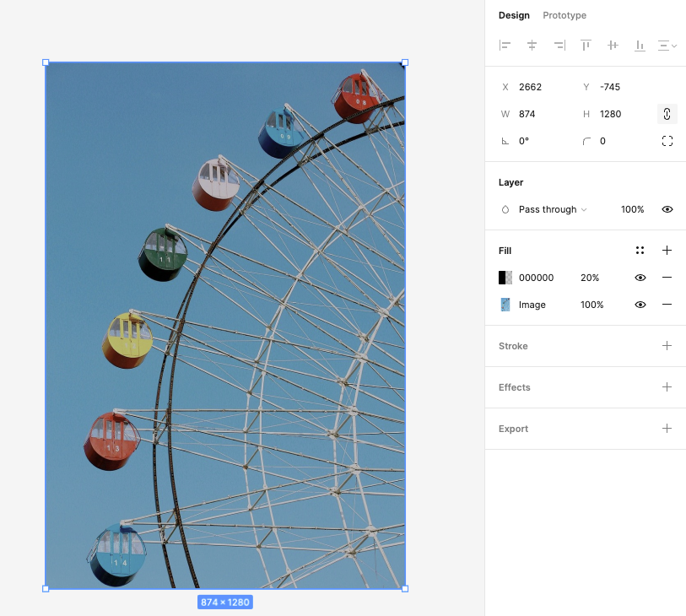Click the Stroke section header
This screenshot has width=686, height=616.
513,346
